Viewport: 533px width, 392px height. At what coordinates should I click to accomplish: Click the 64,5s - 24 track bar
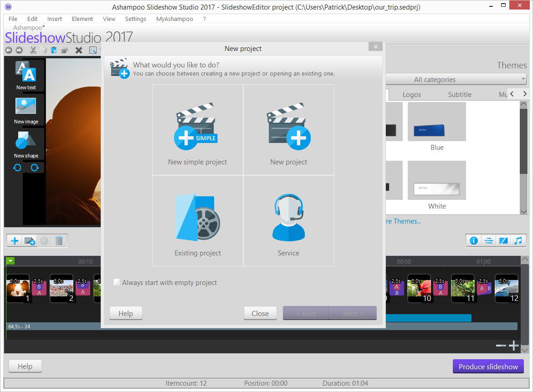coord(262,326)
